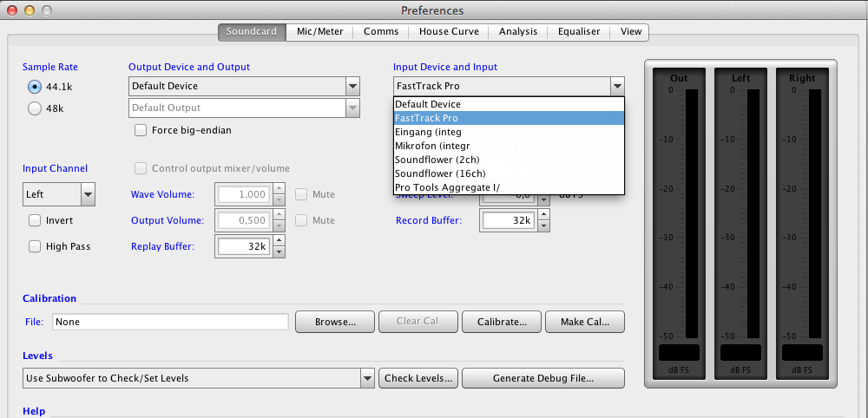Click Generate Debug File... button
This screenshot has width=868, height=418.
(543, 378)
